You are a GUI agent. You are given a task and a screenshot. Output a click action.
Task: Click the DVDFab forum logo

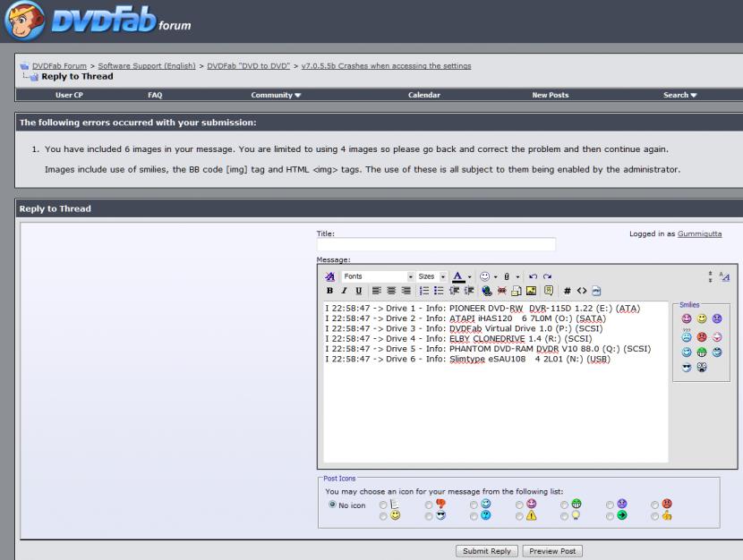(98, 21)
